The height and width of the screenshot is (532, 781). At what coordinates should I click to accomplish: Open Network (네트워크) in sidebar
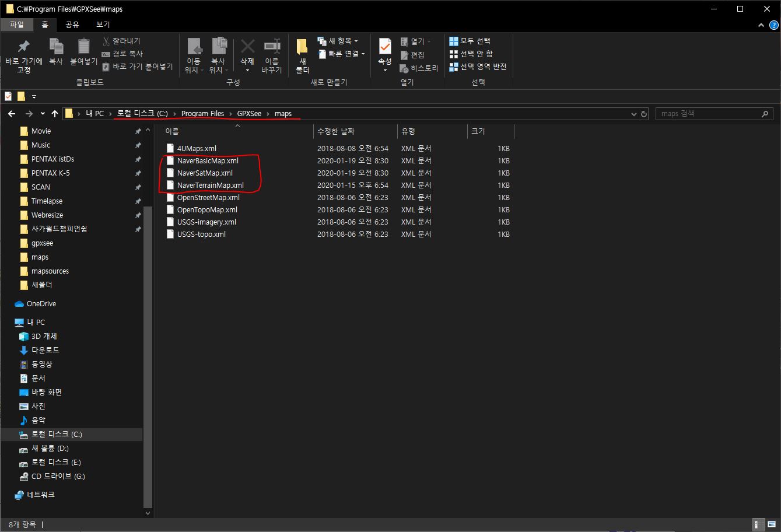click(40, 495)
